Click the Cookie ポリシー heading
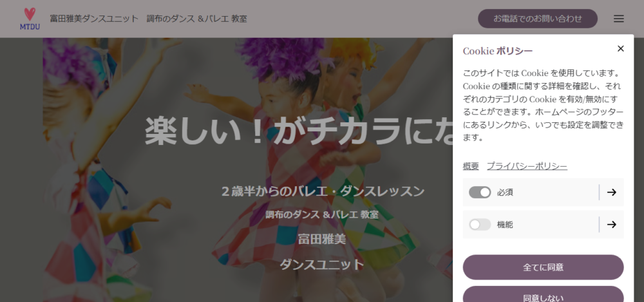This screenshot has height=302, width=644. 497,51
